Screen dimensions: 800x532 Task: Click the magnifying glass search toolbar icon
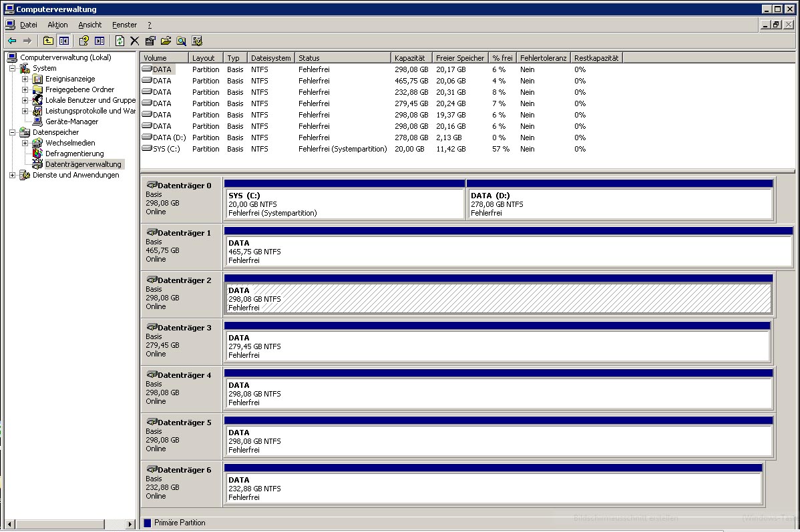pos(181,41)
